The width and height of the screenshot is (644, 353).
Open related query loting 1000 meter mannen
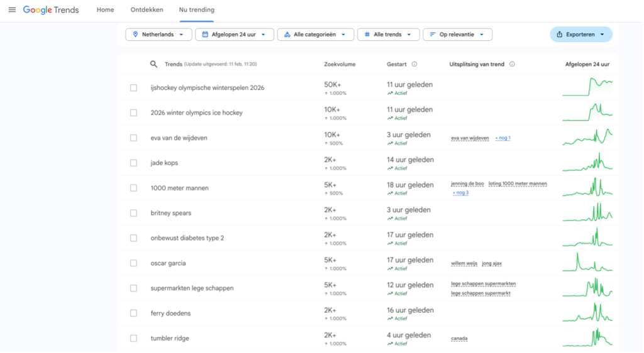(x=518, y=183)
